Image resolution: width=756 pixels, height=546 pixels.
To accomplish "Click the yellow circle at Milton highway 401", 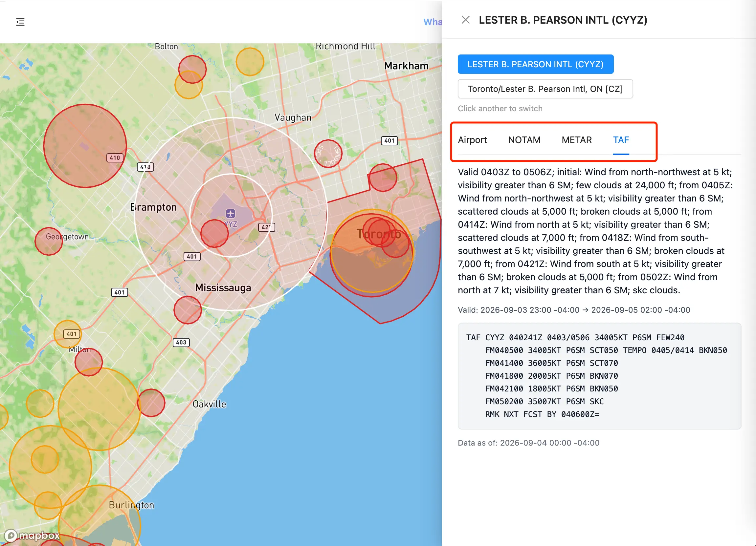I will (x=68, y=334).
